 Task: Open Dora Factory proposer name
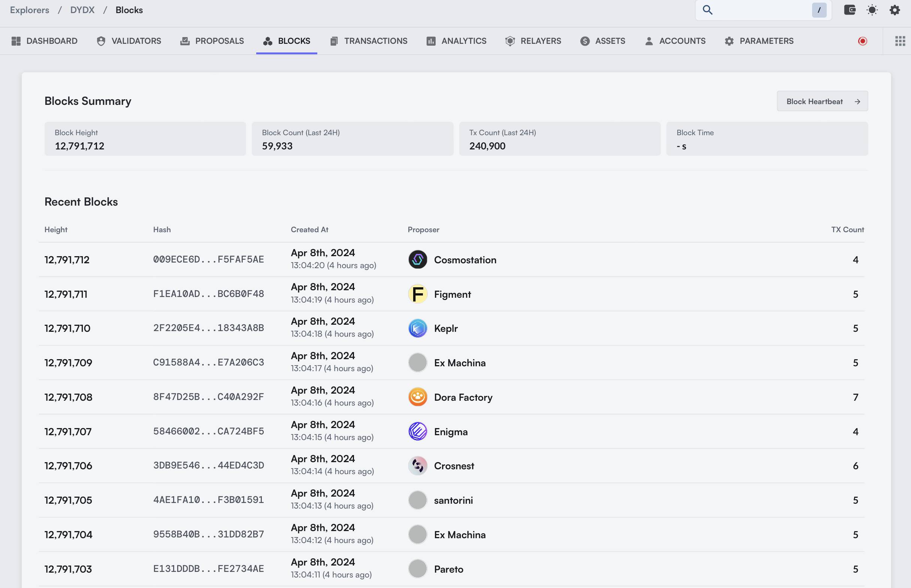(x=463, y=397)
